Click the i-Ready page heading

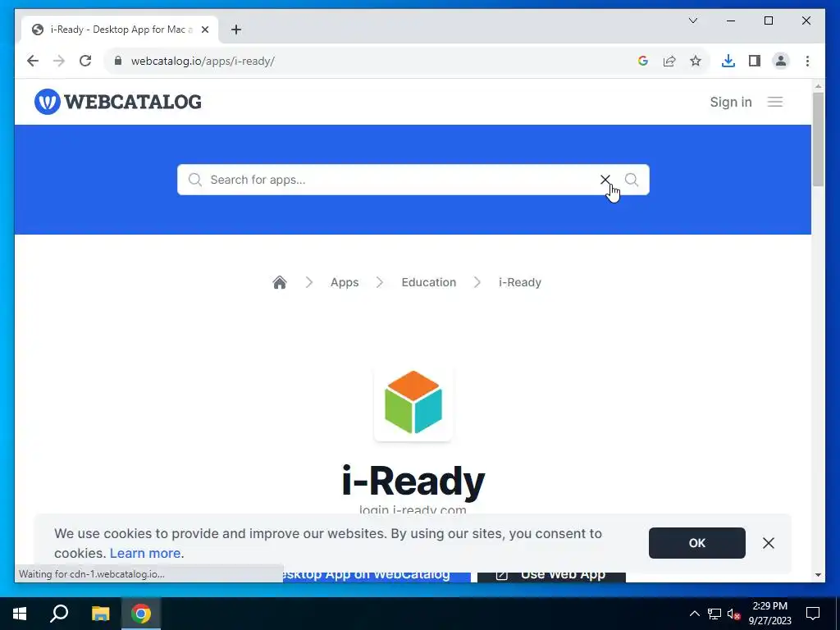(x=413, y=481)
